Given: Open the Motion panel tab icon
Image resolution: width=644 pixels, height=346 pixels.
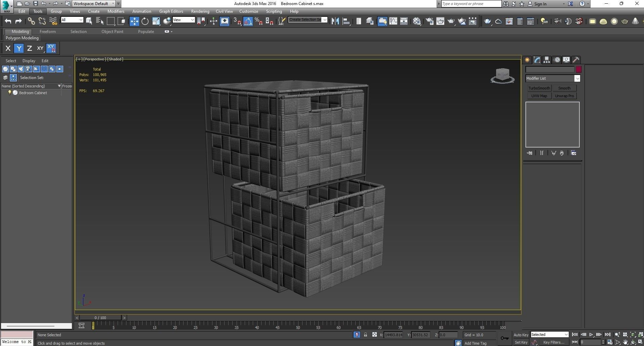Looking at the screenshot, I should [x=557, y=60].
